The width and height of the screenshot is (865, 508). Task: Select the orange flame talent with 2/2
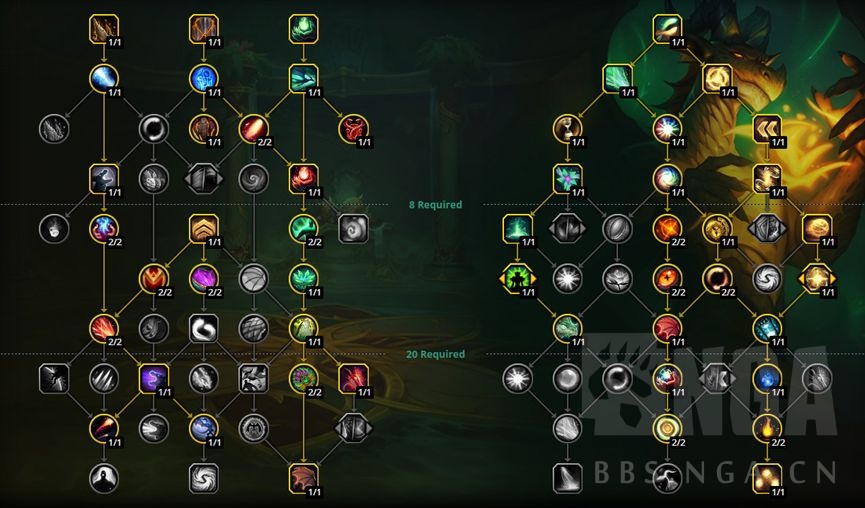(767, 428)
